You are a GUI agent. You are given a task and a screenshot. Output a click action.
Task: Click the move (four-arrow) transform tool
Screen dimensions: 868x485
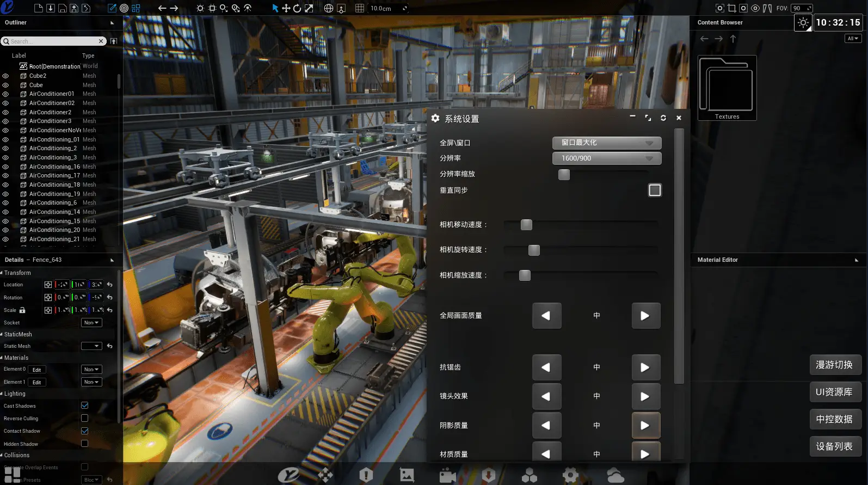click(x=286, y=8)
